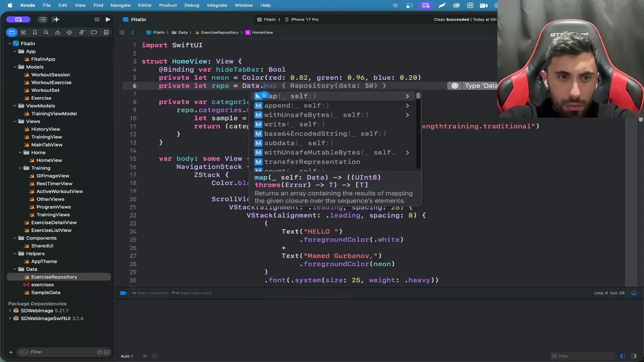644x362 pixels.
Task: Expand the SDWebImageSwiftUI package
Action: click(10, 318)
